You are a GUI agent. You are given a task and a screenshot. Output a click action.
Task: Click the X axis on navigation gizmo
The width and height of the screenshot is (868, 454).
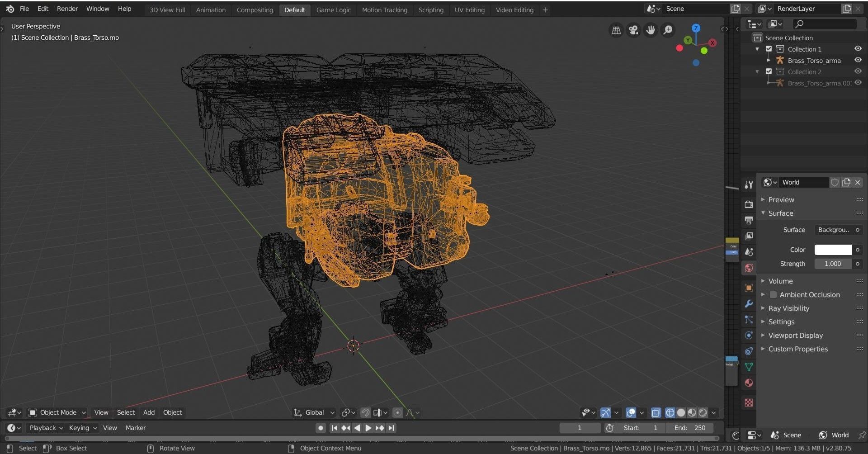(x=712, y=43)
